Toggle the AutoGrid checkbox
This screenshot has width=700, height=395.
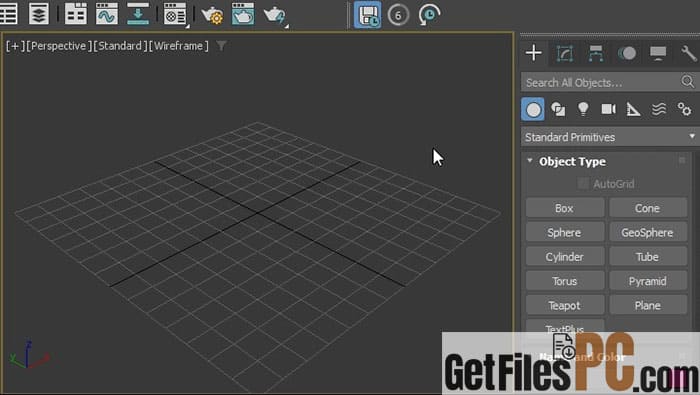[583, 183]
